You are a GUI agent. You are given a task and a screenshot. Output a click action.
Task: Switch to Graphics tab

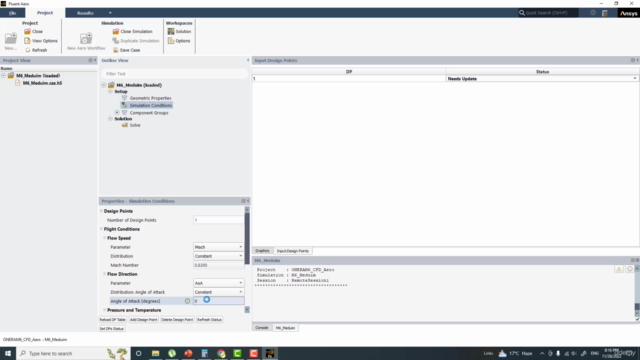tap(262, 251)
